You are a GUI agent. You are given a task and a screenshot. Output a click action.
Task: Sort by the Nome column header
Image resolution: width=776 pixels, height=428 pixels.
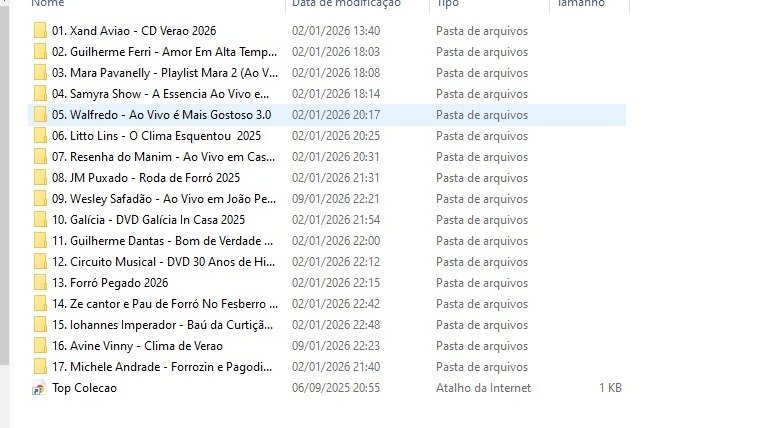[x=48, y=3]
